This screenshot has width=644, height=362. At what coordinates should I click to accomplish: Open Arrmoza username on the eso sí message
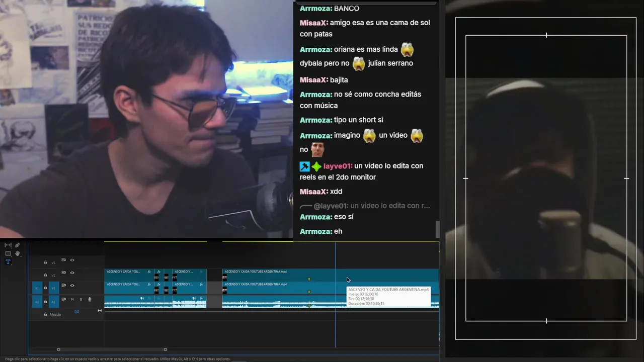316,217
